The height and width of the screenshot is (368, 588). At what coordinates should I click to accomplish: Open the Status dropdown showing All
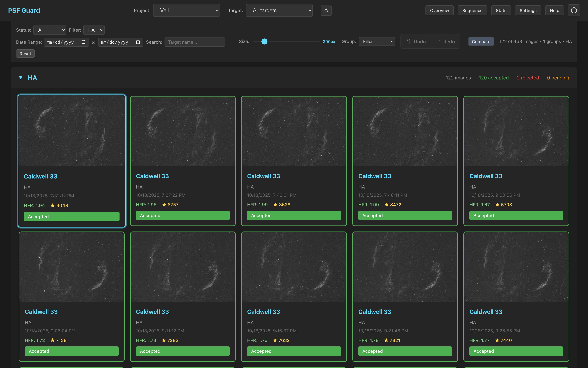tap(50, 30)
